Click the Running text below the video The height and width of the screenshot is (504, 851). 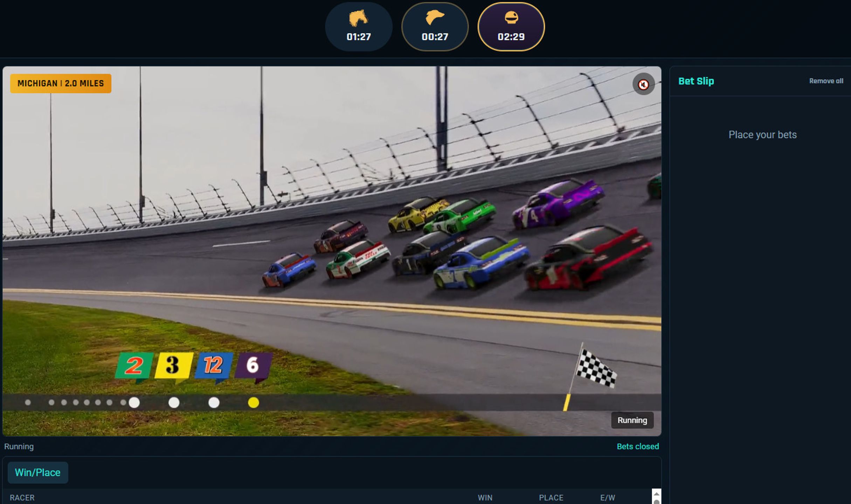coord(19,447)
